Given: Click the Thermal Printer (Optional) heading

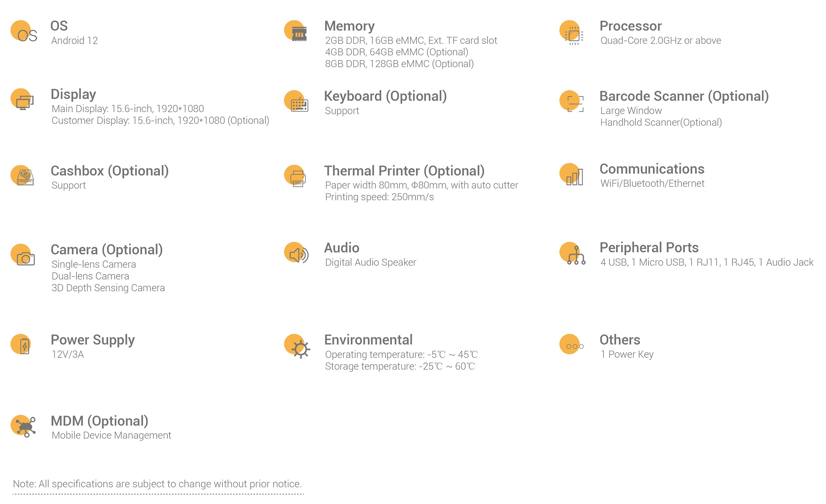Looking at the screenshot, I should [404, 171].
